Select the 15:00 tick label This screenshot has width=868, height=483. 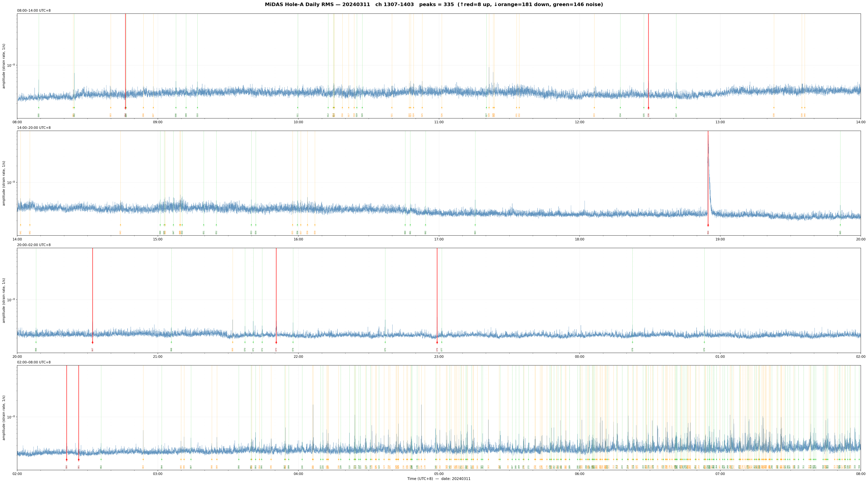pos(158,239)
